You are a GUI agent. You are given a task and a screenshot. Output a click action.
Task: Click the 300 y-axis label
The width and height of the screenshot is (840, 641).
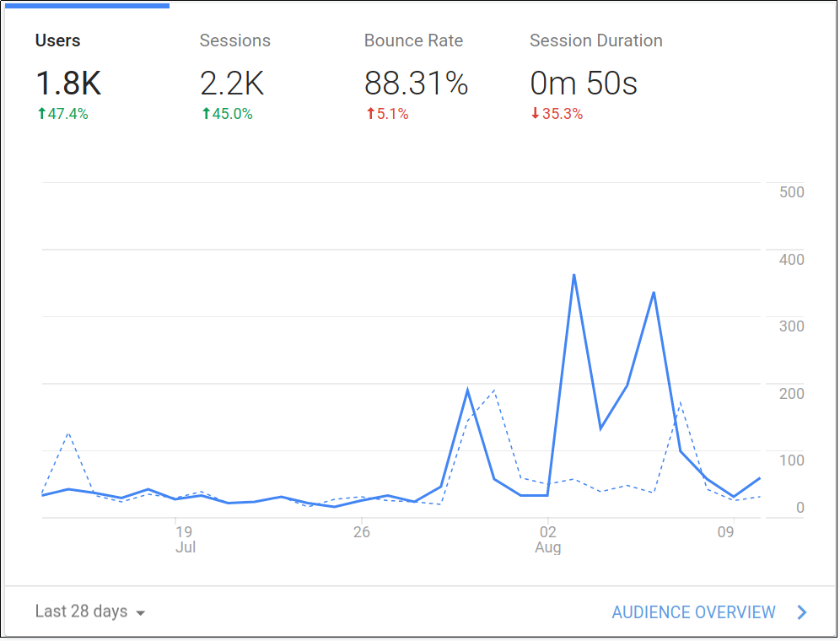792,326
